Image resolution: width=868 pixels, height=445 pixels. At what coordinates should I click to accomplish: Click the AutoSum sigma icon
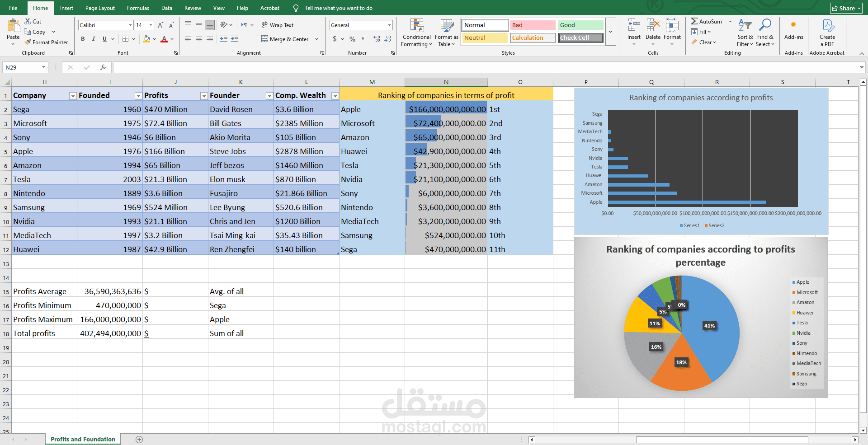tap(694, 21)
